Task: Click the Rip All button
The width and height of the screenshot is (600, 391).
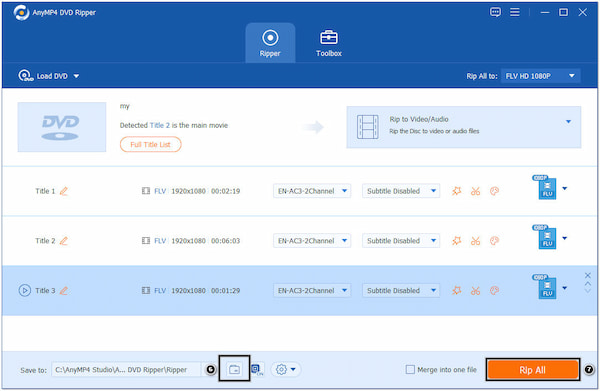Action: (533, 370)
